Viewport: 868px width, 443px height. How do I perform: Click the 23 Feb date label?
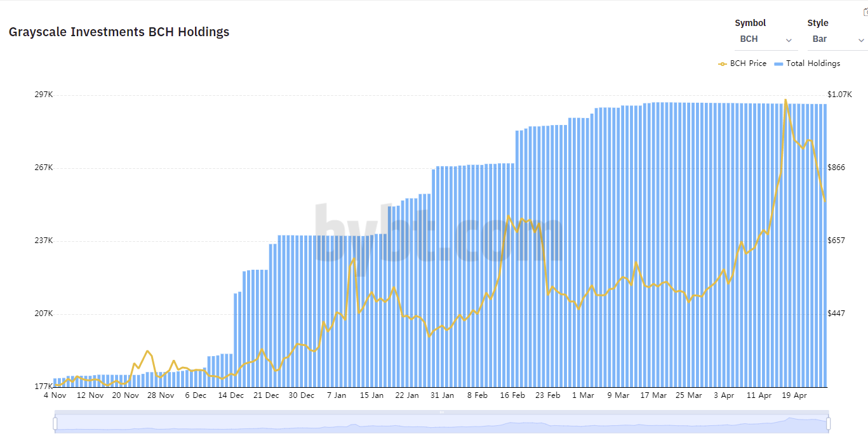548,395
